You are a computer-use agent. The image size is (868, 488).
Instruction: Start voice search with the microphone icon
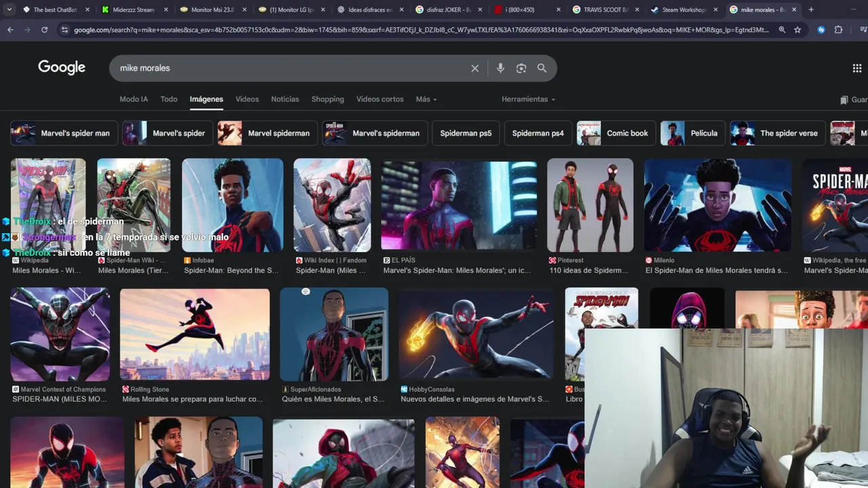pyautogui.click(x=500, y=68)
